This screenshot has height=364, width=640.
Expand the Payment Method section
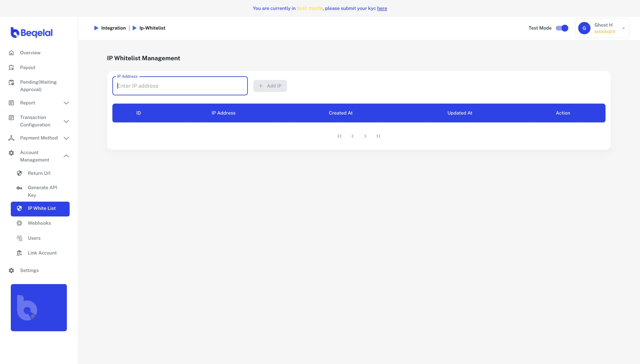[x=66, y=138]
